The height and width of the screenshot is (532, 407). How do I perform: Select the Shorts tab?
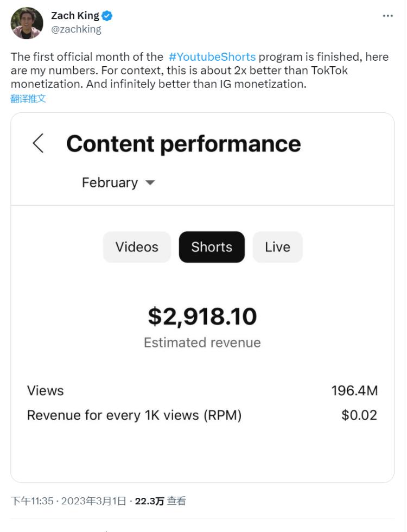[212, 247]
